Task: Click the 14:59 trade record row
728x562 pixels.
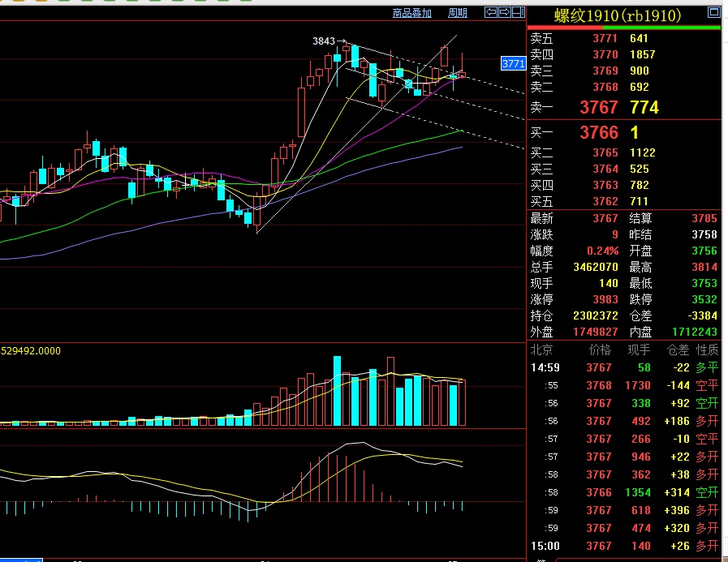Action: pyautogui.click(x=623, y=367)
